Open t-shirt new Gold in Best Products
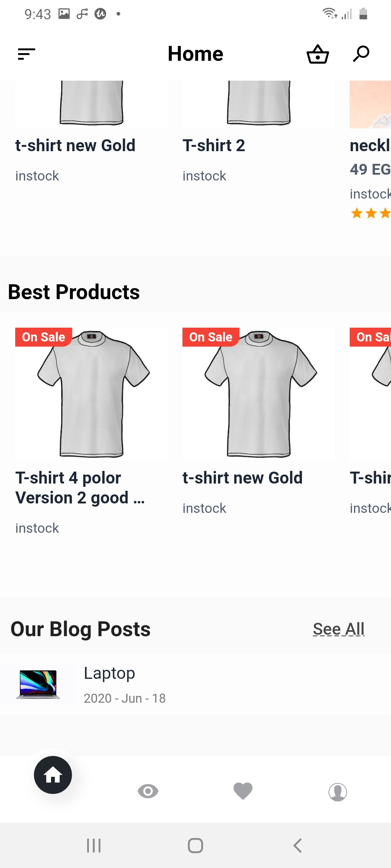Viewport: 391px width, 868px height. click(242, 478)
